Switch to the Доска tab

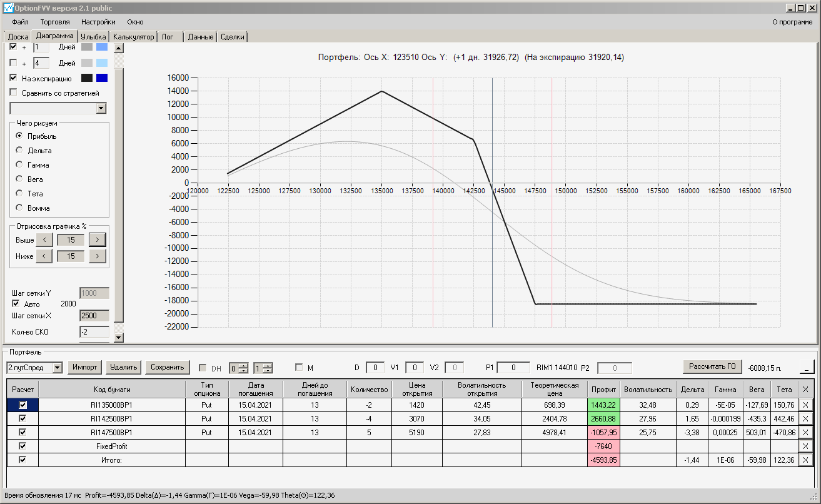[x=18, y=37]
